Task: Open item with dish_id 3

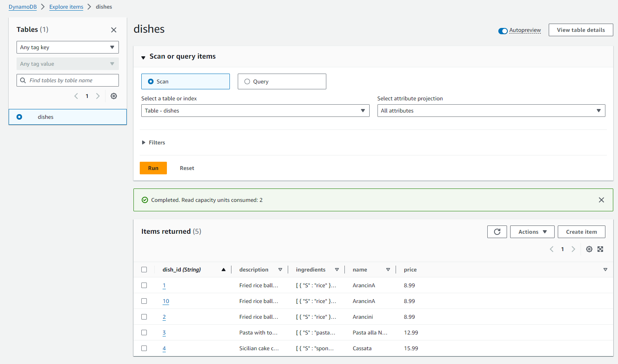Action: pos(164,333)
